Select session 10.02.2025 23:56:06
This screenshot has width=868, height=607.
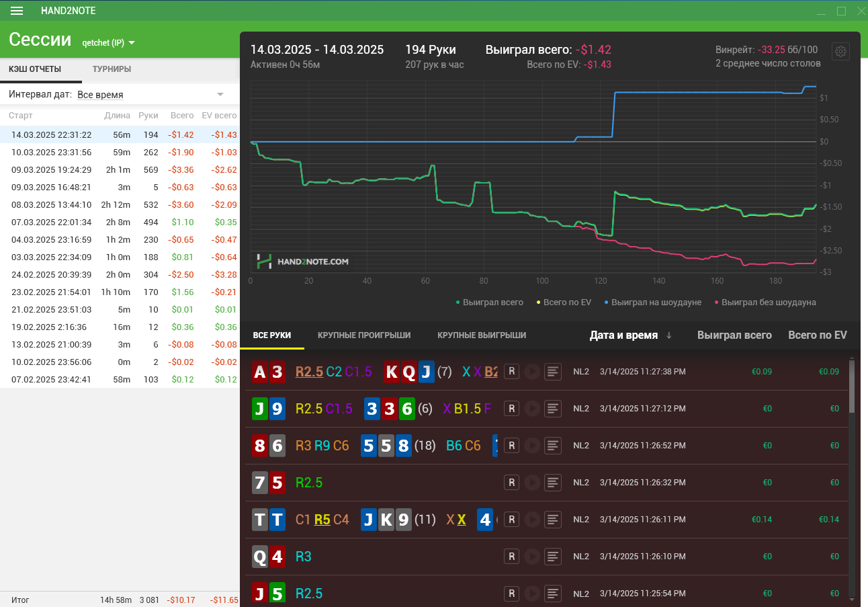120,362
